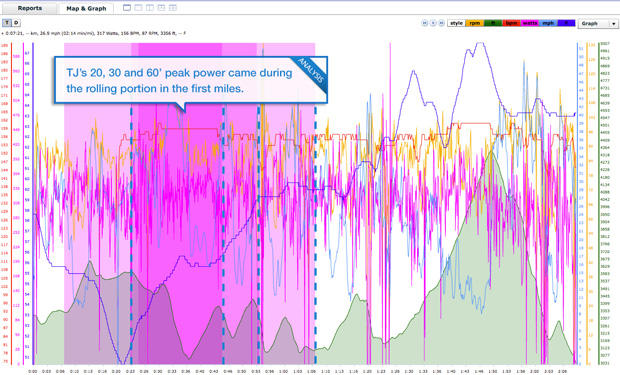The width and height of the screenshot is (620, 375).
Task: Choose the second pane layout icon
Action: click(138, 8)
